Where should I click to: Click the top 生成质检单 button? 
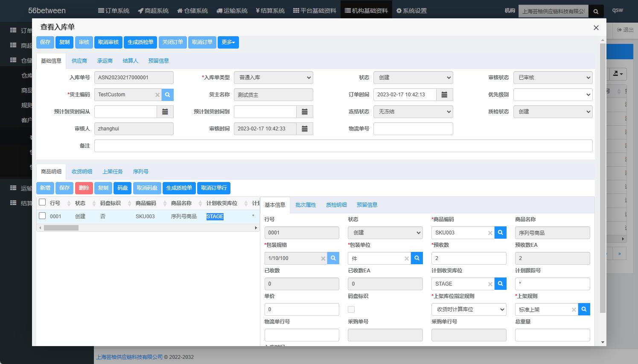pyautogui.click(x=140, y=42)
